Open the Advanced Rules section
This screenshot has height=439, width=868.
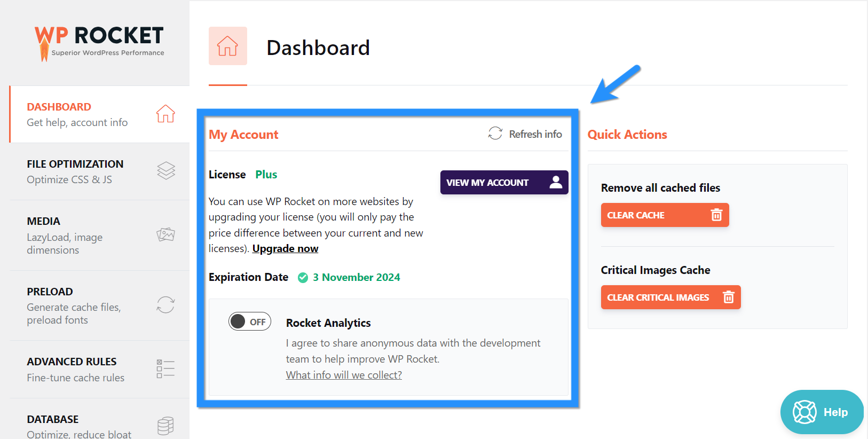coord(75,369)
